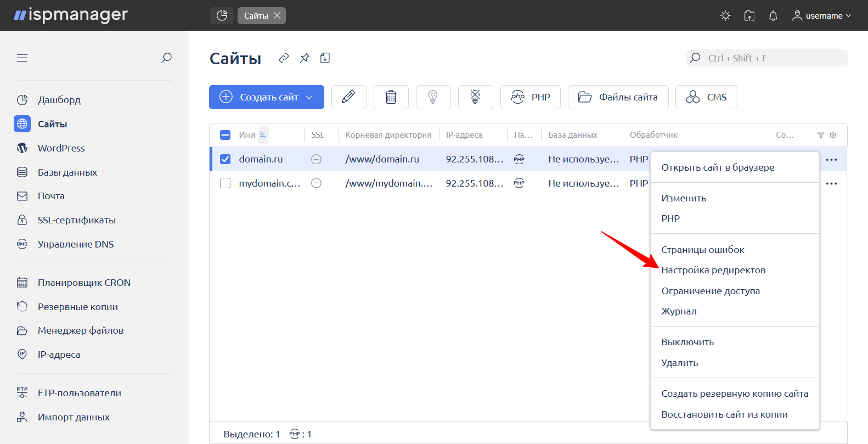Pin the Сайты page with pin icon
The image size is (868, 444).
pyautogui.click(x=305, y=58)
